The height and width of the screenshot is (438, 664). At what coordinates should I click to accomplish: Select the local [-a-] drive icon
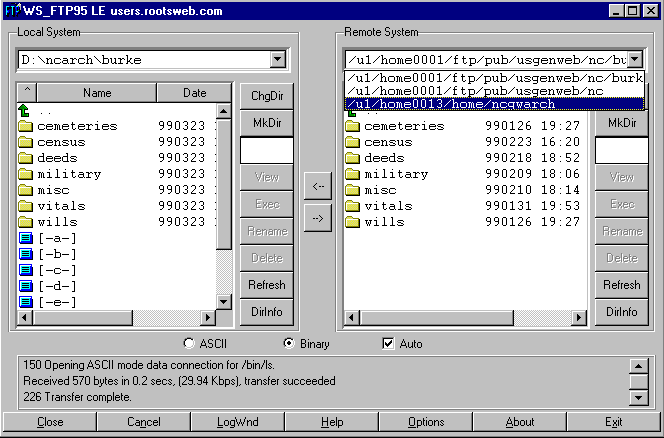point(26,238)
